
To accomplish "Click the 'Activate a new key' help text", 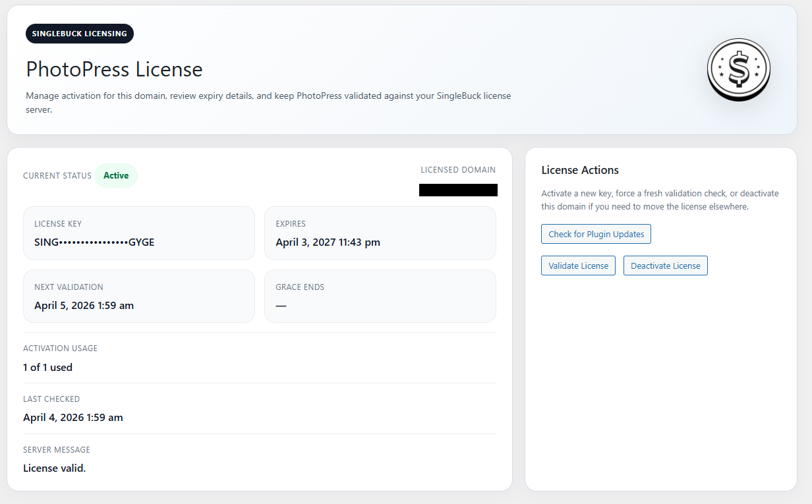I will (x=660, y=200).
